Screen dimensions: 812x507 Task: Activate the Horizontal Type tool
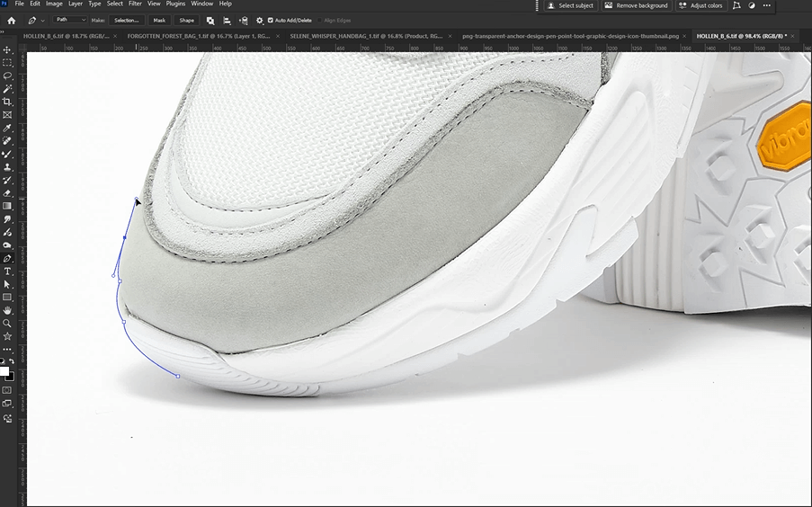(7, 271)
